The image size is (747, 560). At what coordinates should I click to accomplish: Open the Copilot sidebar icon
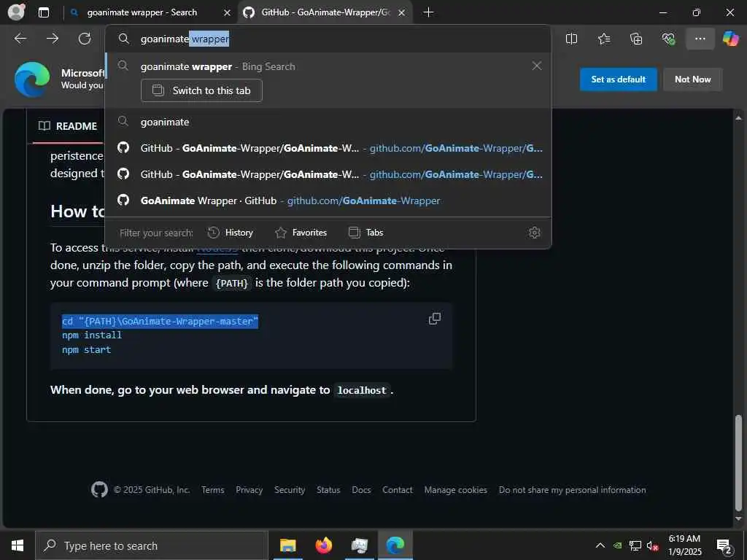click(x=730, y=39)
